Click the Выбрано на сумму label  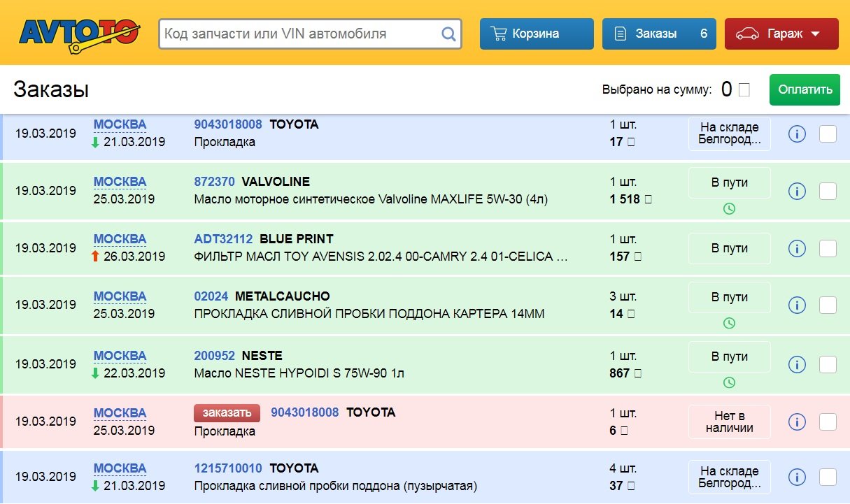[657, 89]
